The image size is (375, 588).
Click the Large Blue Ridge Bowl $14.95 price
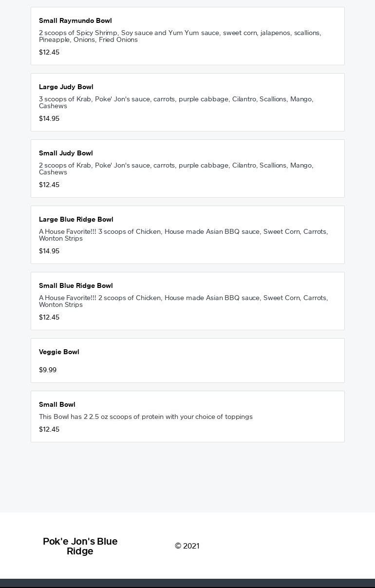click(x=49, y=251)
